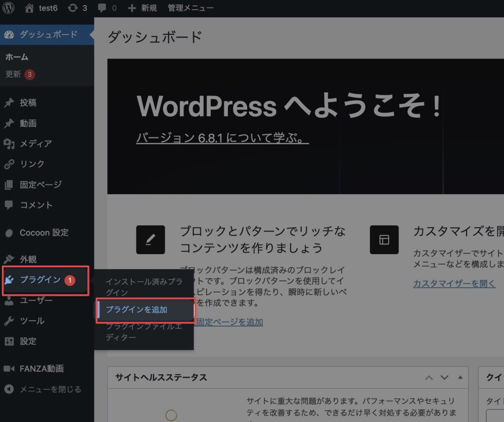Click the pages icon beside 固定ページ
Viewport: 504px width, 422px height.
(9, 184)
